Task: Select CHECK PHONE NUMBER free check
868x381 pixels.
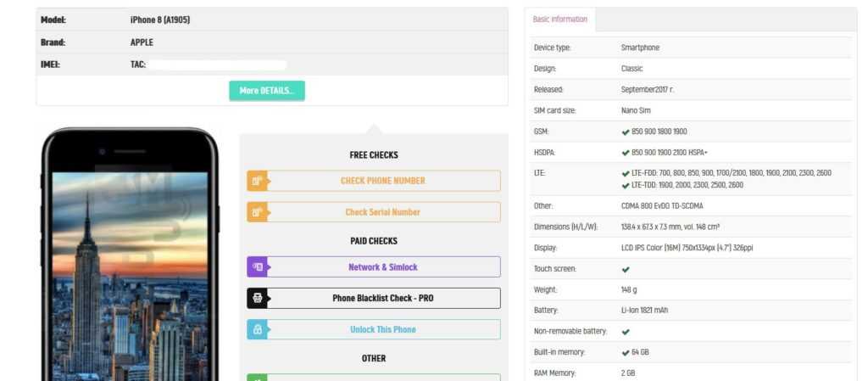Action: (383, 181)
